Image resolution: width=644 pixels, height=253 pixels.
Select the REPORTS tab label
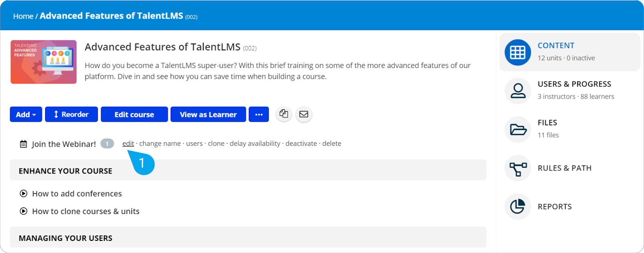tap(555, 207)
